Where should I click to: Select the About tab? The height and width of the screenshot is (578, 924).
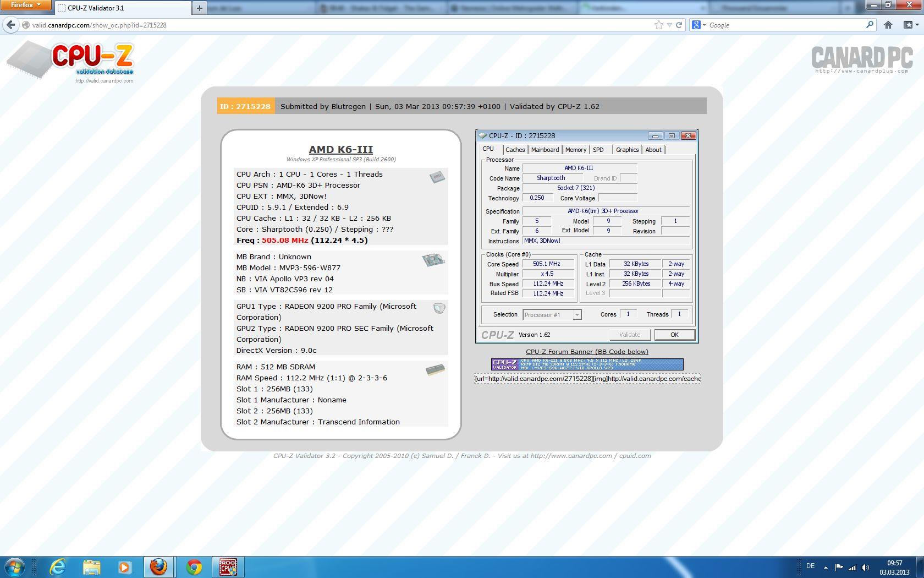click(653, 150)
